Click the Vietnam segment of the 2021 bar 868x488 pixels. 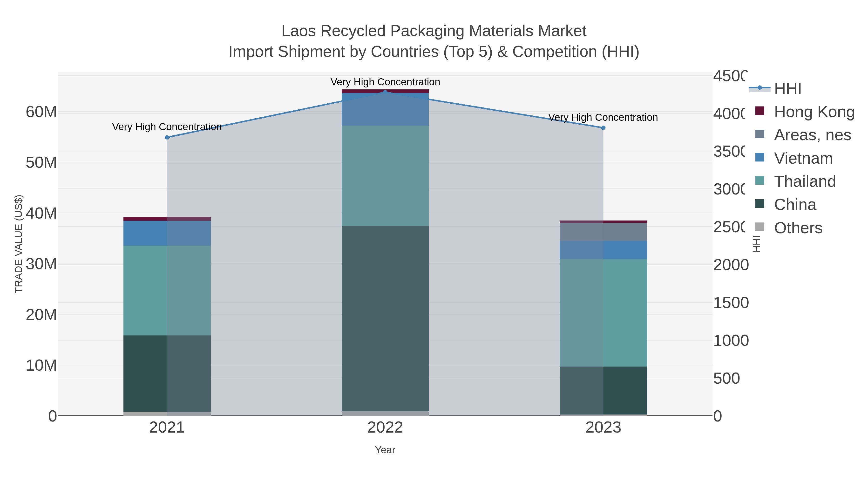[167, 233]
